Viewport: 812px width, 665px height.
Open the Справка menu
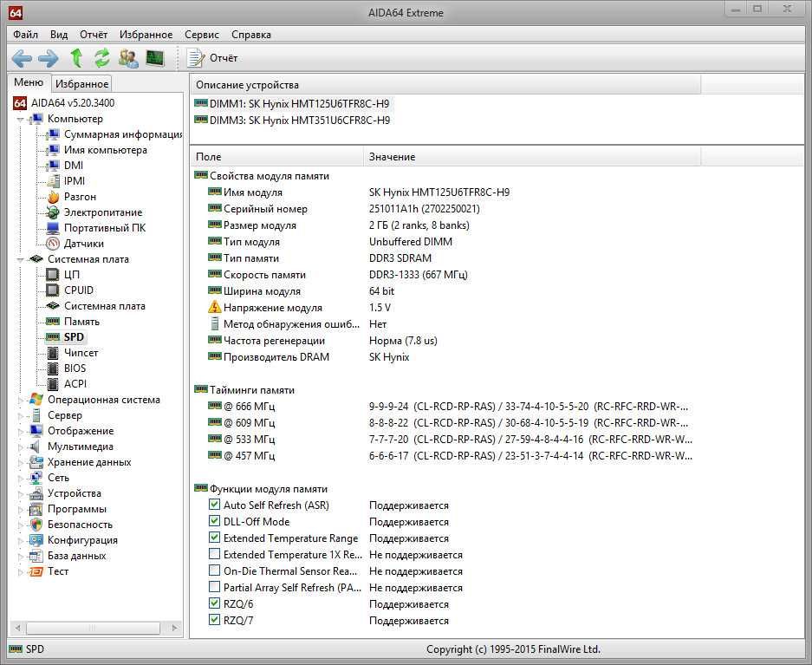tap(251, 35)
